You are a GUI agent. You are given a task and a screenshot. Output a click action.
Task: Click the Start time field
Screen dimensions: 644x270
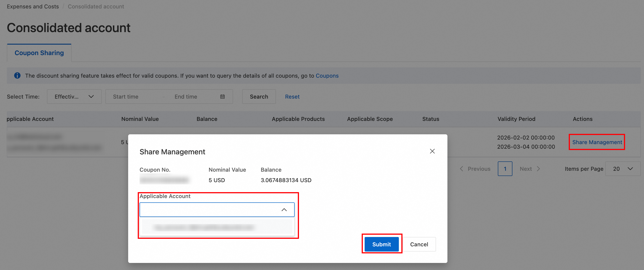[x=125, y=97]
